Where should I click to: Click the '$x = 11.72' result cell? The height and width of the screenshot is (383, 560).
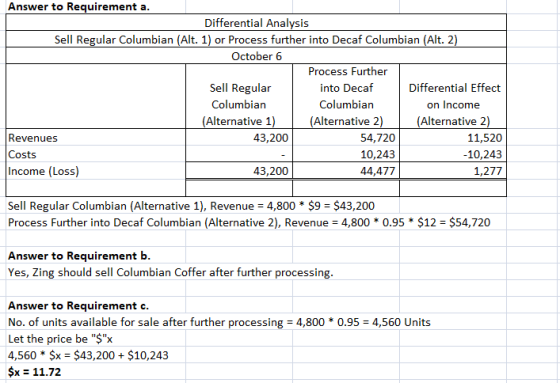point(34,372)
